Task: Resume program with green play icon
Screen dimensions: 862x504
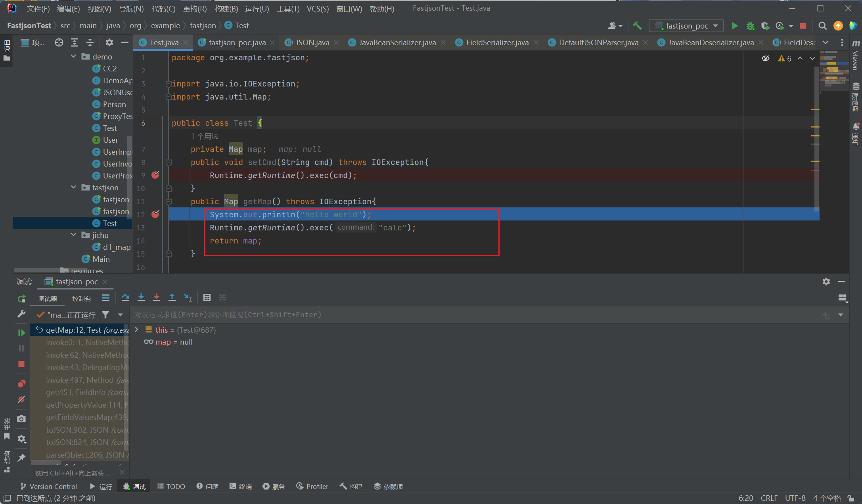Action: coord(21,333)
